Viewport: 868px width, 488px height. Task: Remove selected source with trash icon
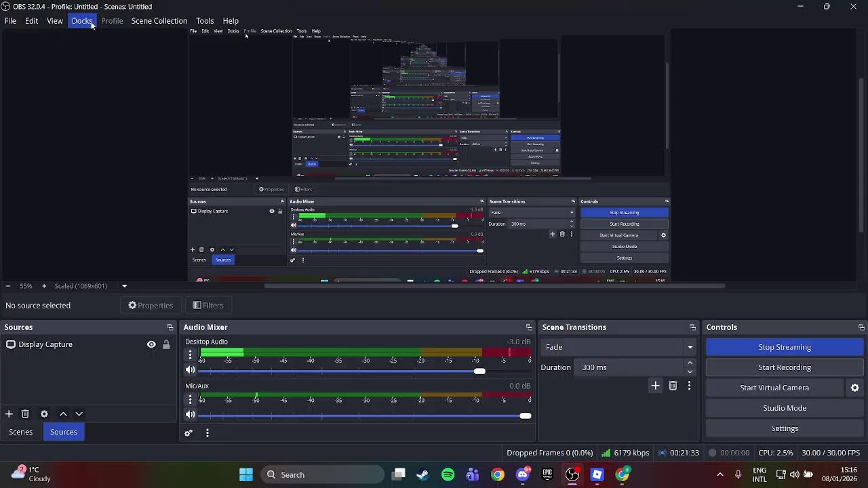click(25, 414)
